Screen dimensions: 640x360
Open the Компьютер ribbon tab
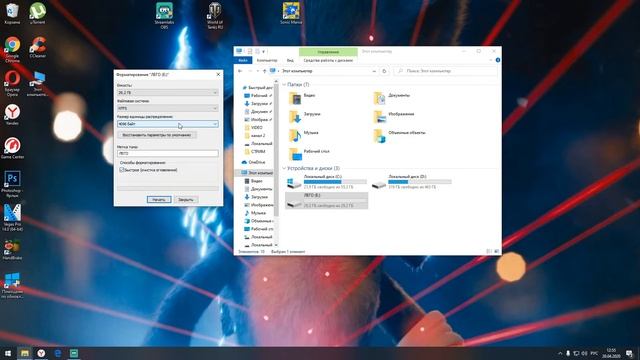(x=267, y=60)
